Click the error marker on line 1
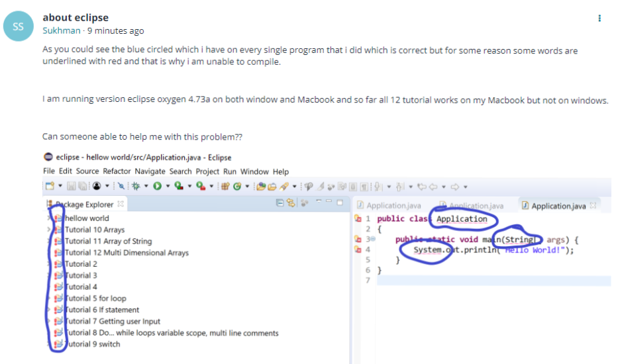Viewport: 622px width, 364px height. [x=358, y=218]
